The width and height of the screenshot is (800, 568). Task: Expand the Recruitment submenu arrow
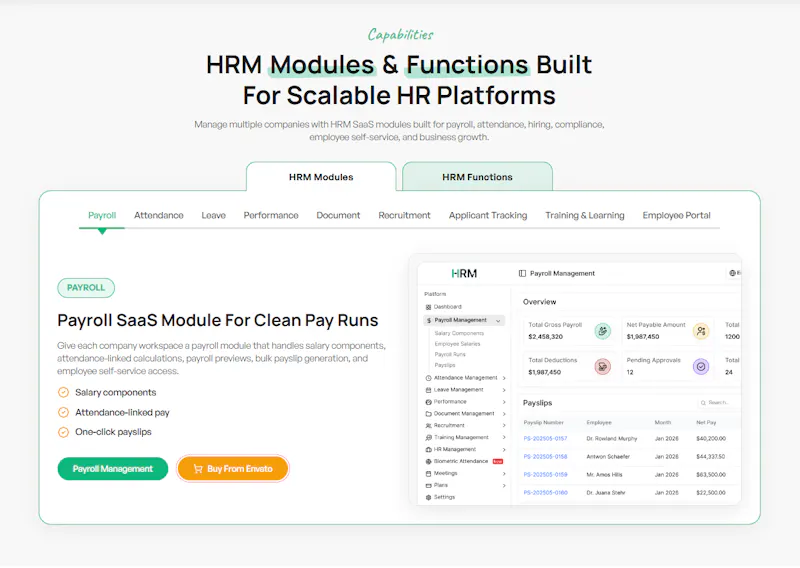click(504, 426)
